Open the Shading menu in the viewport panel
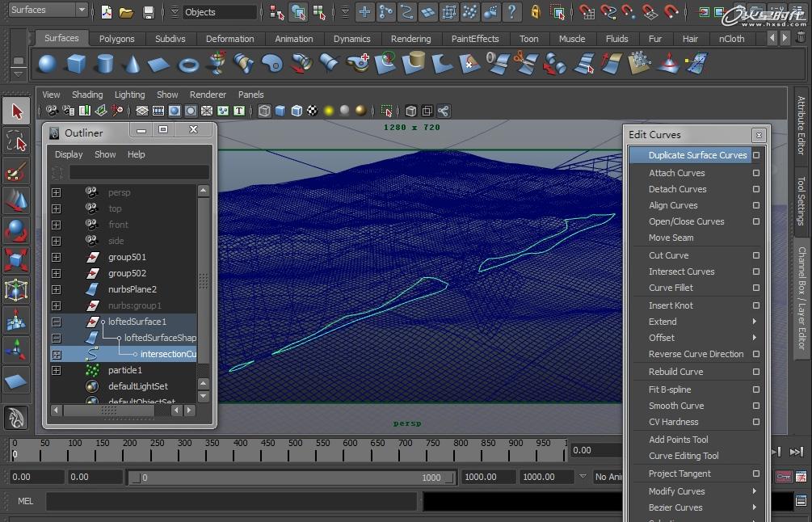 click(x=87, y=95)
